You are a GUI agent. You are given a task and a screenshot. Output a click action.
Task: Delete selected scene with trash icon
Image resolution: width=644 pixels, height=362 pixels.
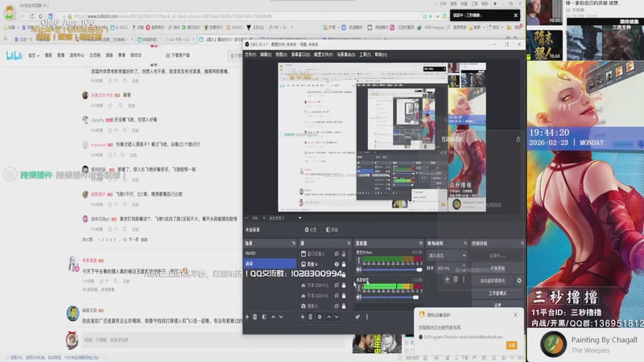click(254, 317)
